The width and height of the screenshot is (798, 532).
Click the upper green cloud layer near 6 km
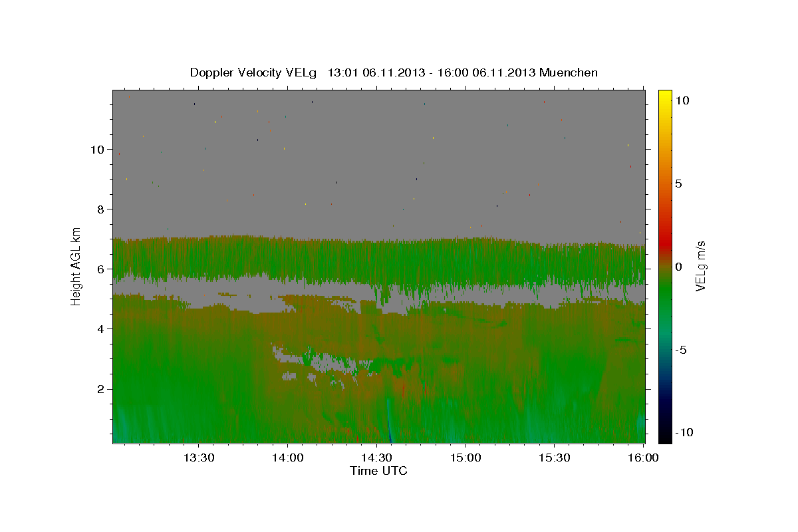click(379, 263)
